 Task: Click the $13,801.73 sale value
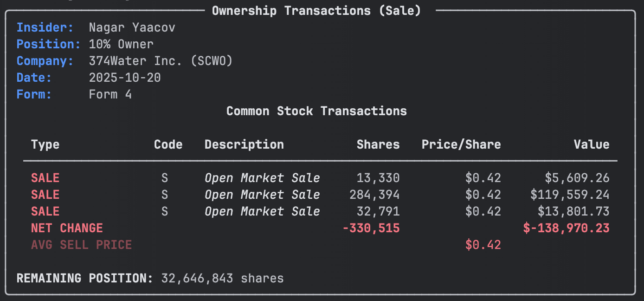(x=573, y=211)
